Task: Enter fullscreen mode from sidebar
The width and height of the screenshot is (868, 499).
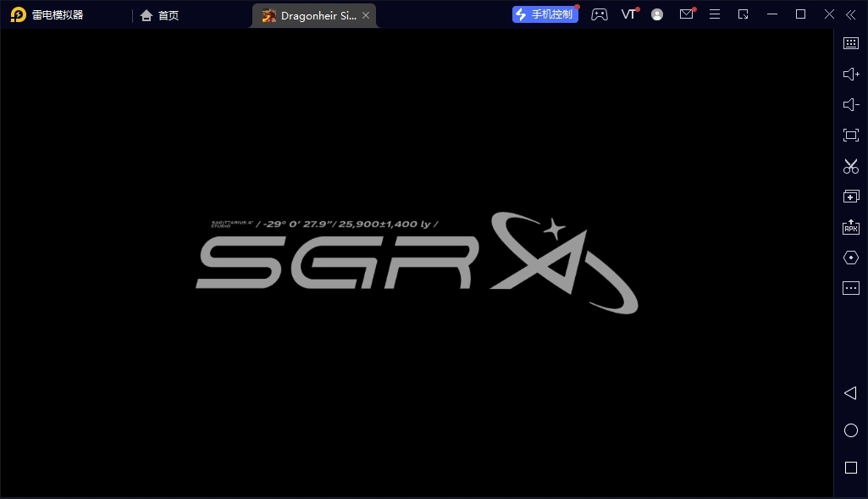Action: (x=851, y=136)
